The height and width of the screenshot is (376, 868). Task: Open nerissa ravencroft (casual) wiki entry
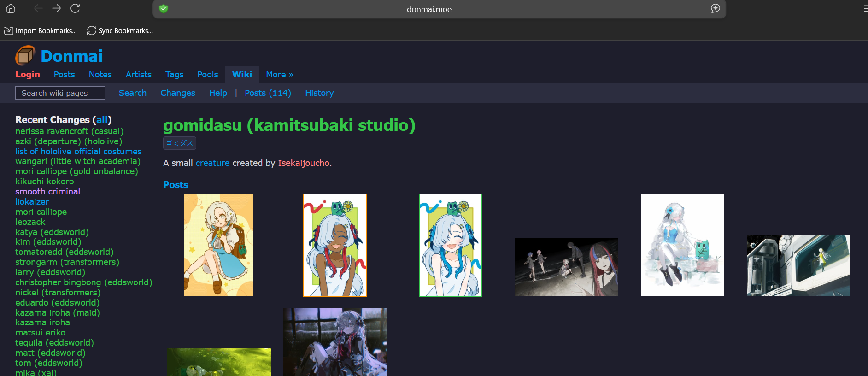pos(69,131)
